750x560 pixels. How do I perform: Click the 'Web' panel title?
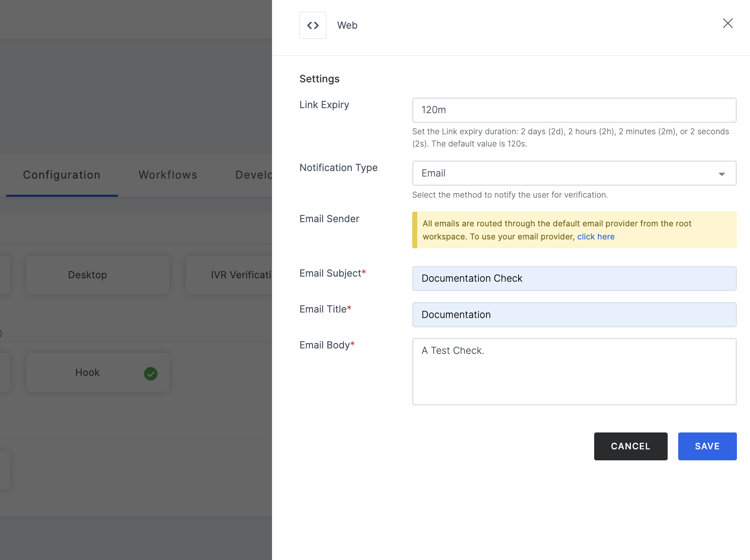(x=347, y=25)
